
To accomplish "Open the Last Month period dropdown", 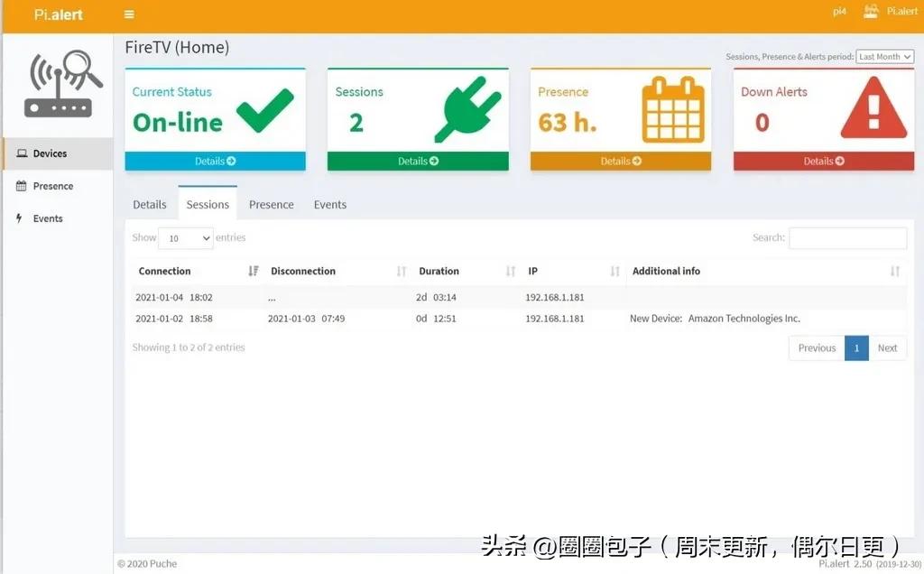I will point(884,57).
